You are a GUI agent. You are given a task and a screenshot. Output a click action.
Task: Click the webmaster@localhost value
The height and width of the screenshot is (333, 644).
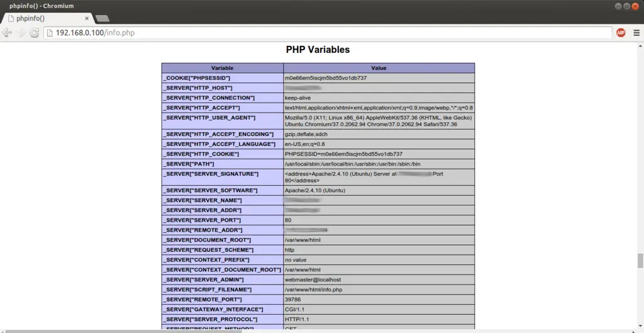[313, 279]
